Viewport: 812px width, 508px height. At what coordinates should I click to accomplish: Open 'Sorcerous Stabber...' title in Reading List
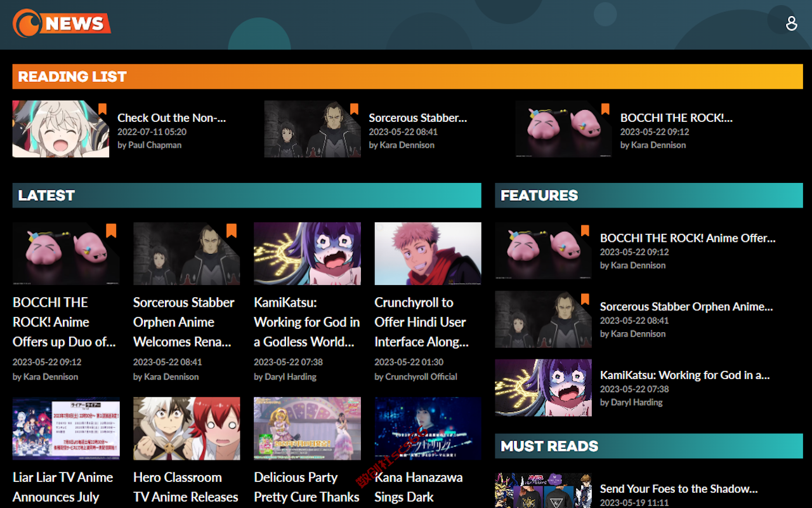tap(417, 117)
